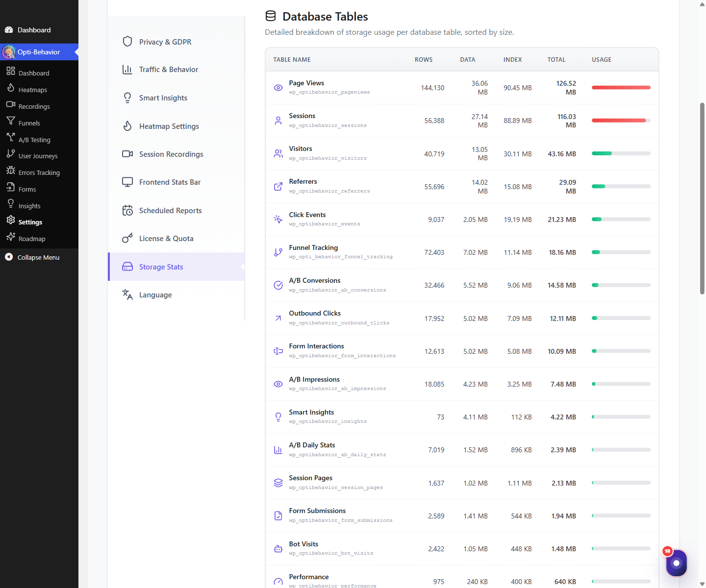Screen dimensions: 706x588
Task: Click the Privacy & GDPR shield icon
Action: pyautogui.click(x=127, y=42)
